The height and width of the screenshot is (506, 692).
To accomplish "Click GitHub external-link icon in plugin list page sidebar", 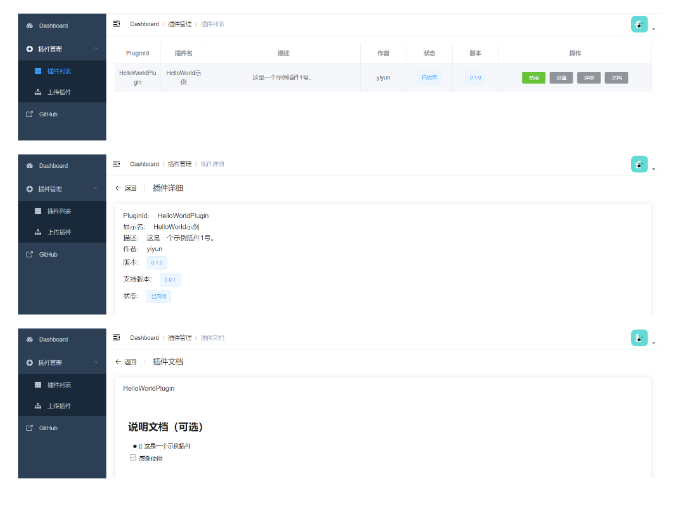I will tap(30, 114).
